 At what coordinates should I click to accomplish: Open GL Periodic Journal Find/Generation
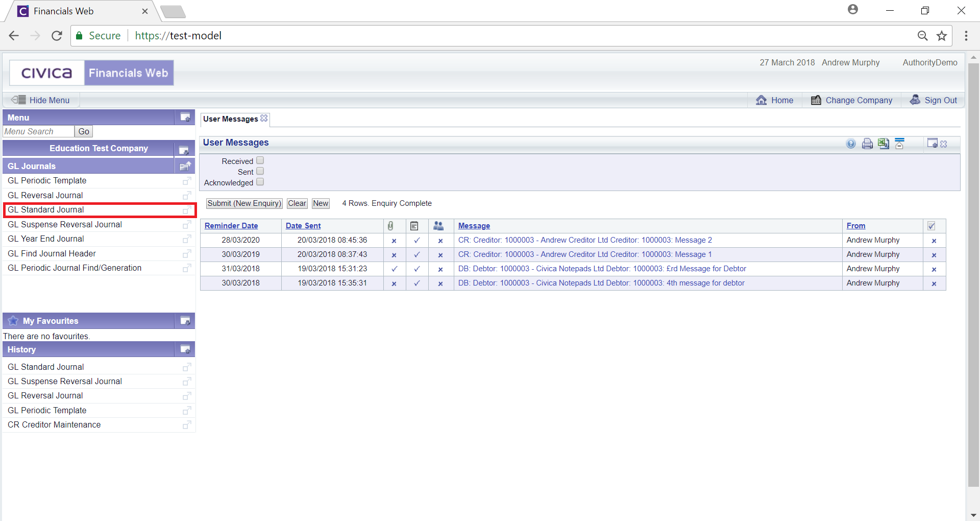tap(75, 268)
